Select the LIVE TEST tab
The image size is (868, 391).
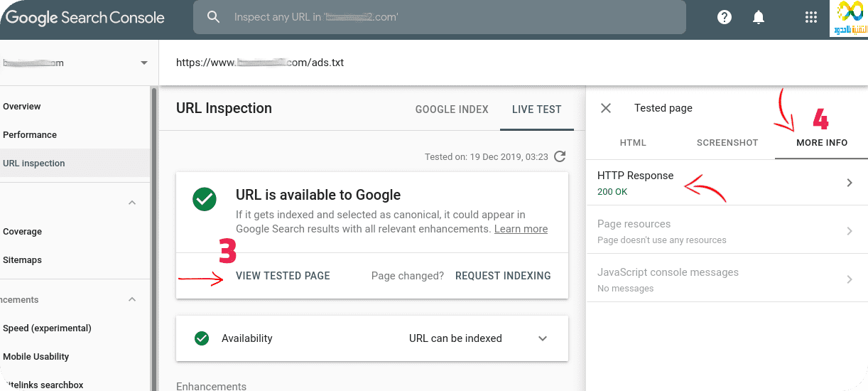[537, 109]
